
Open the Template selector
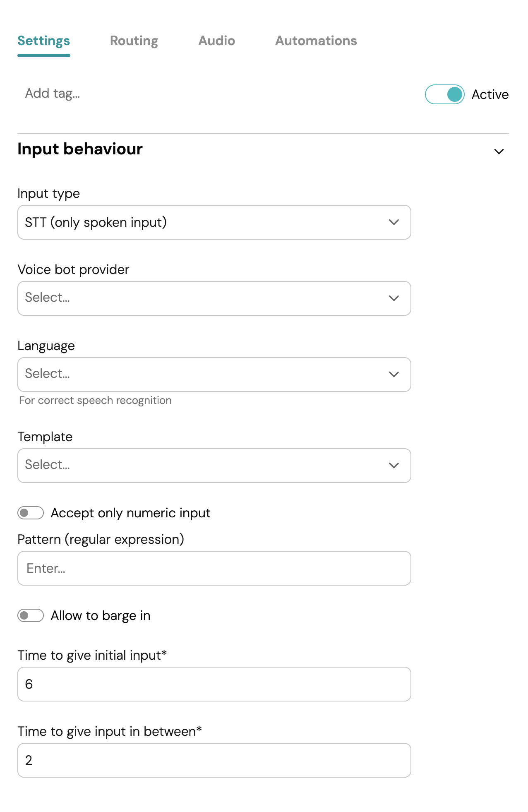tap(214, 465)
